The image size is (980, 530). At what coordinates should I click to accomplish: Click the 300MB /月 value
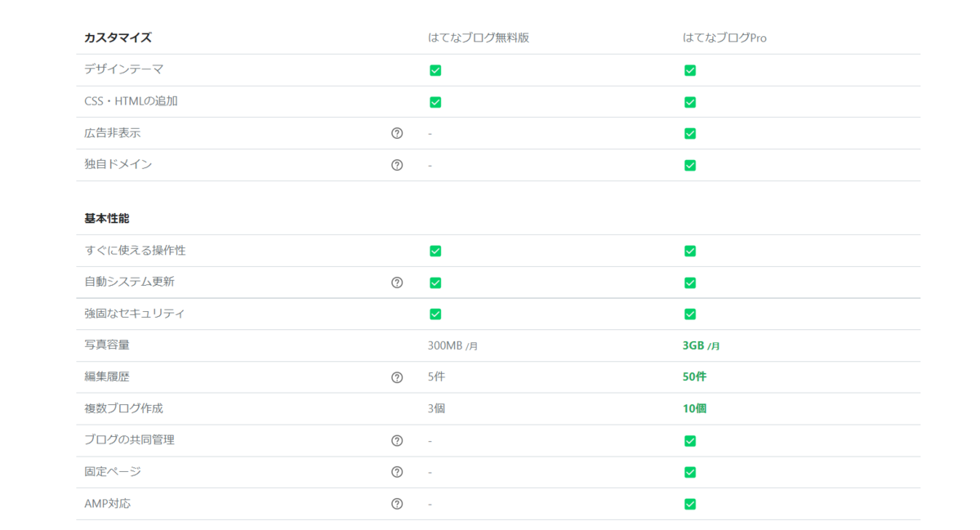452,345
